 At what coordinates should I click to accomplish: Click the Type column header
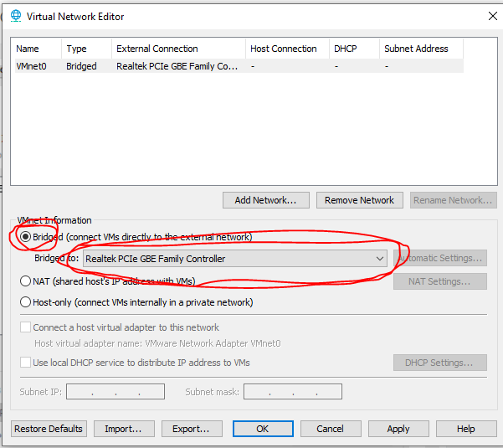point(86,49)
